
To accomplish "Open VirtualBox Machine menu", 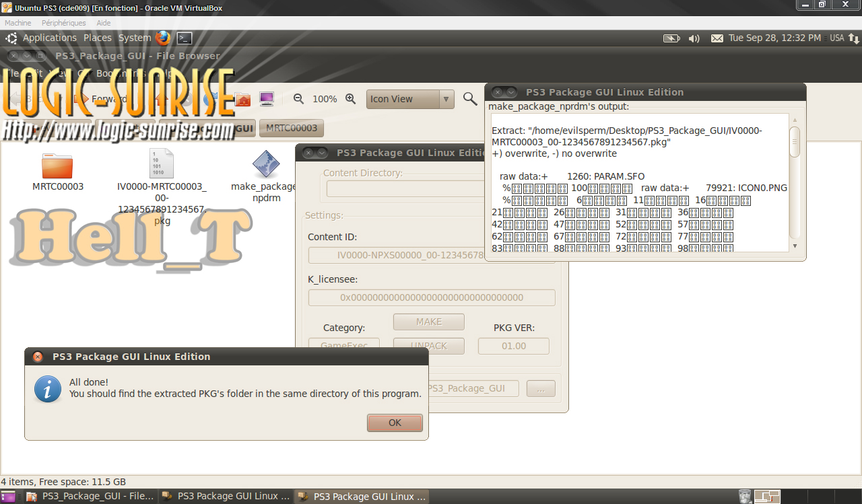I will [18, 23].
